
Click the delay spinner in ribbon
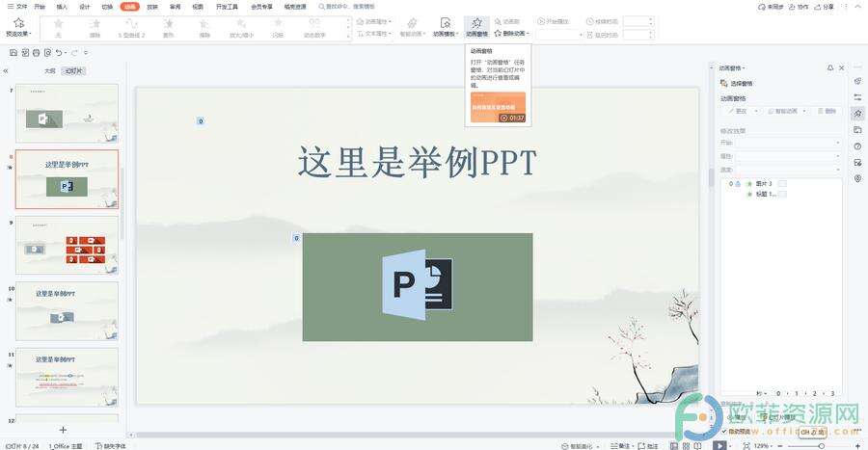[x=638, y=35]
